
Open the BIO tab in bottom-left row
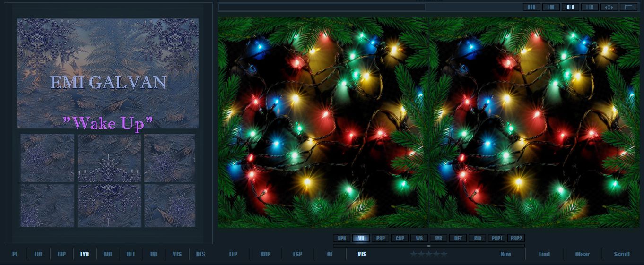pos(108,254)
